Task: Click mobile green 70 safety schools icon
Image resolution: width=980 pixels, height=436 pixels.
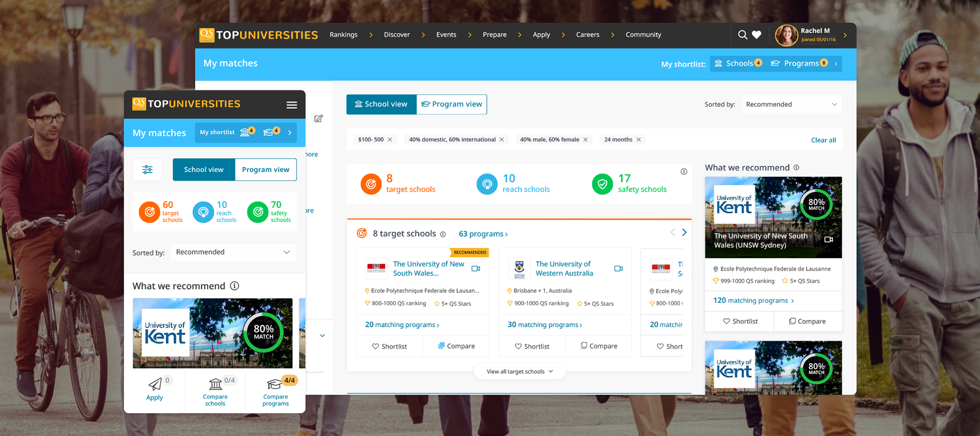Action: 258,212
